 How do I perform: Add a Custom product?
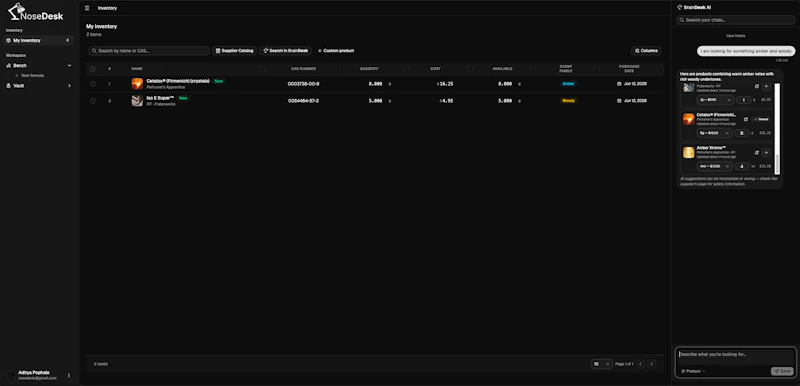pyautogui.click(x=335, y=51)
